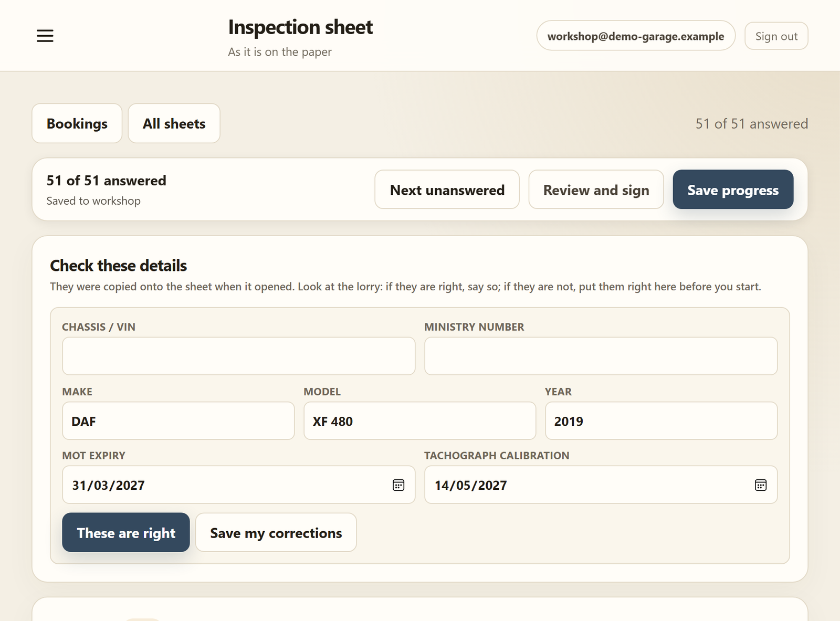Sign out of the workshop account
The image size is (840, 621).
coord(776,36)
